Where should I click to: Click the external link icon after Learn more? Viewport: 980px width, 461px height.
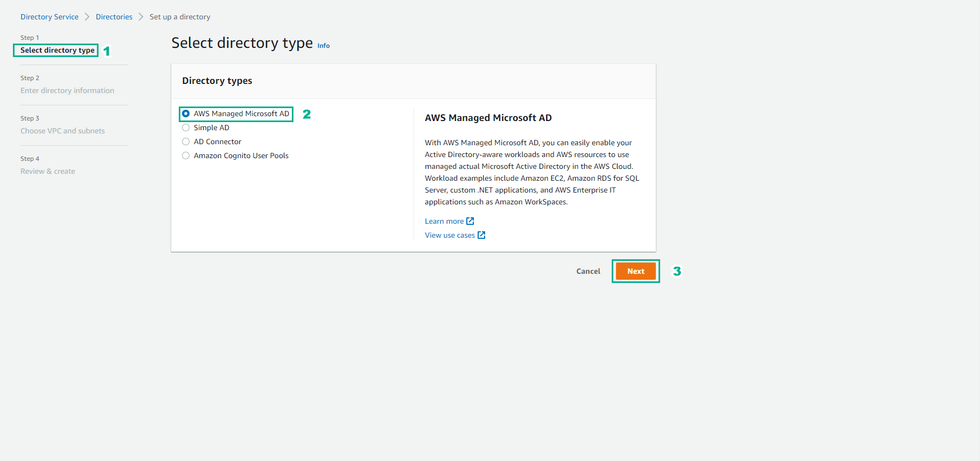point(470,221)
